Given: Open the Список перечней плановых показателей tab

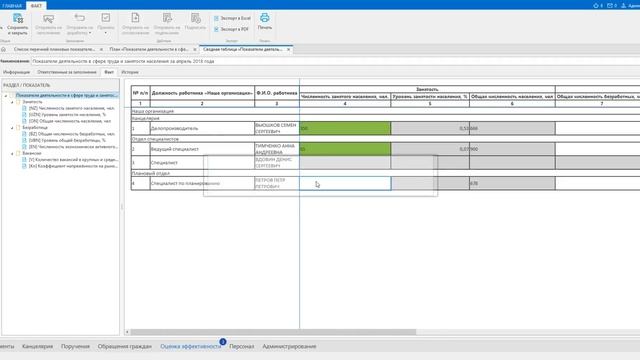Looking at the screenshot, I should coord(54,49).
